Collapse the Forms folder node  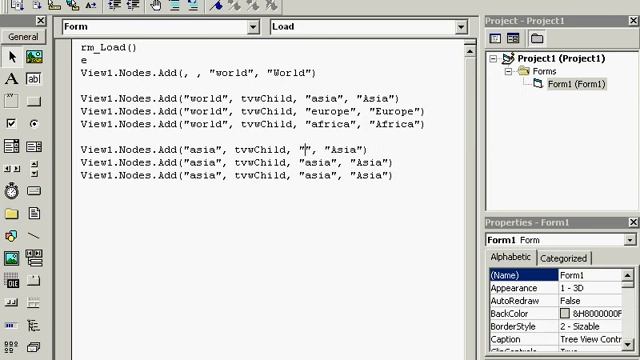[508, 71]
